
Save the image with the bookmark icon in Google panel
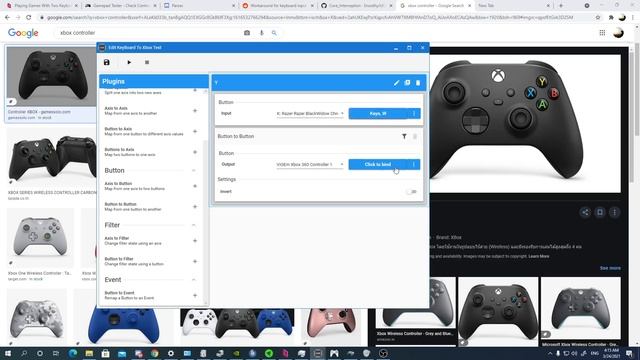pyautogui.click(x=600, y=212)
